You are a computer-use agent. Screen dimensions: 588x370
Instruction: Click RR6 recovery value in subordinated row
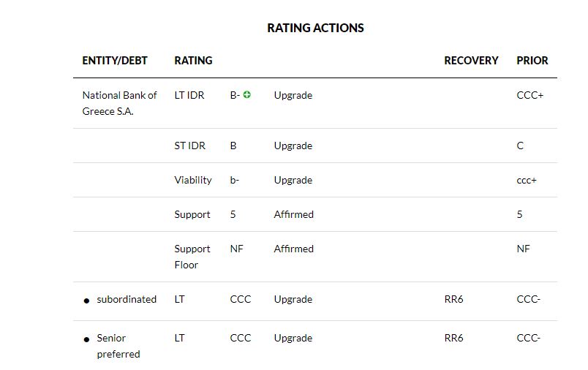pyautogui.click(x=453, y=299)
